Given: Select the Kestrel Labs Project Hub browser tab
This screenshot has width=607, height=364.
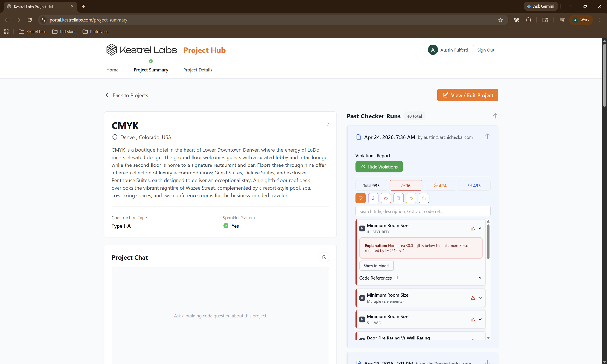Looking at the screenshot, I should 40,7.
